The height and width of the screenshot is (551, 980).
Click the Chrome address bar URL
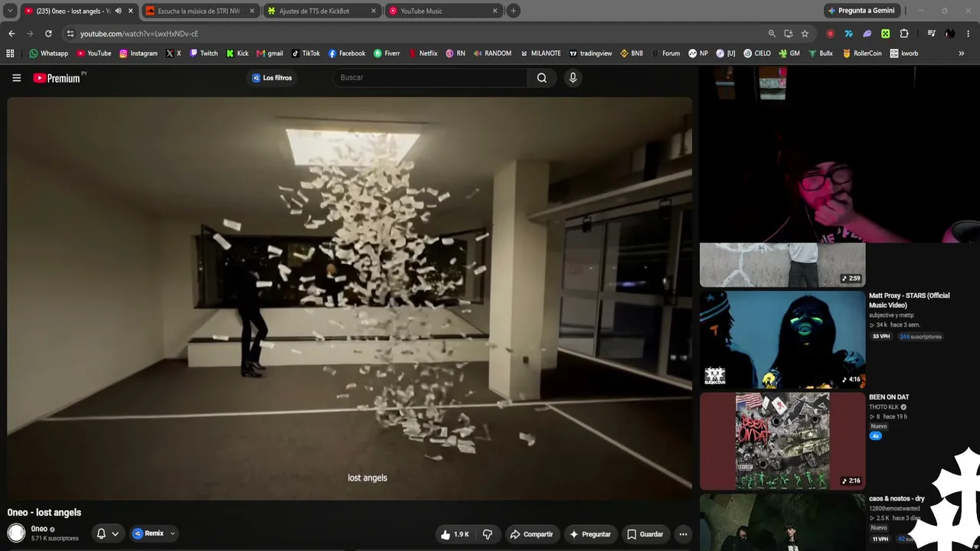tap(139, 34)
